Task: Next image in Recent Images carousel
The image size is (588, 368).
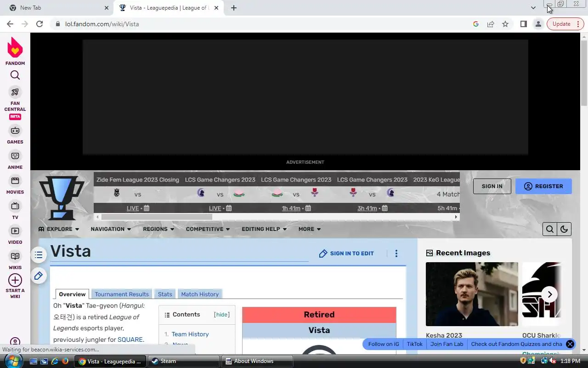Action: 549,294
